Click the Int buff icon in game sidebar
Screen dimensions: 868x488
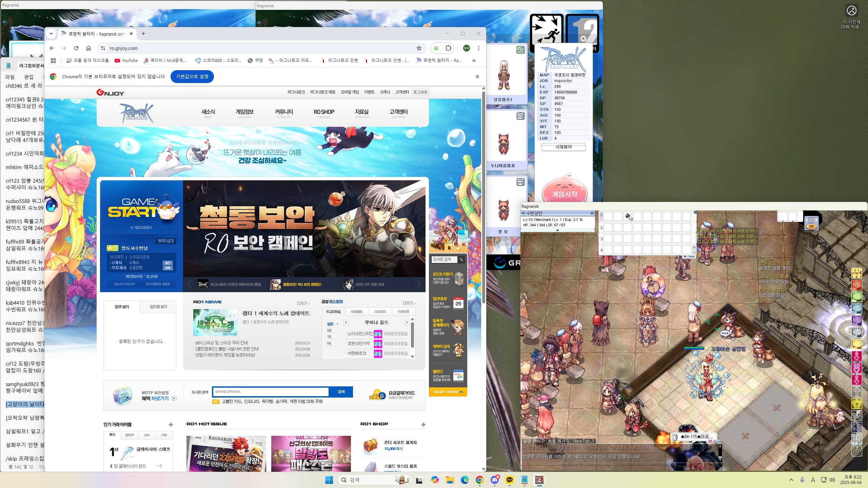click(x=856, y=332)
